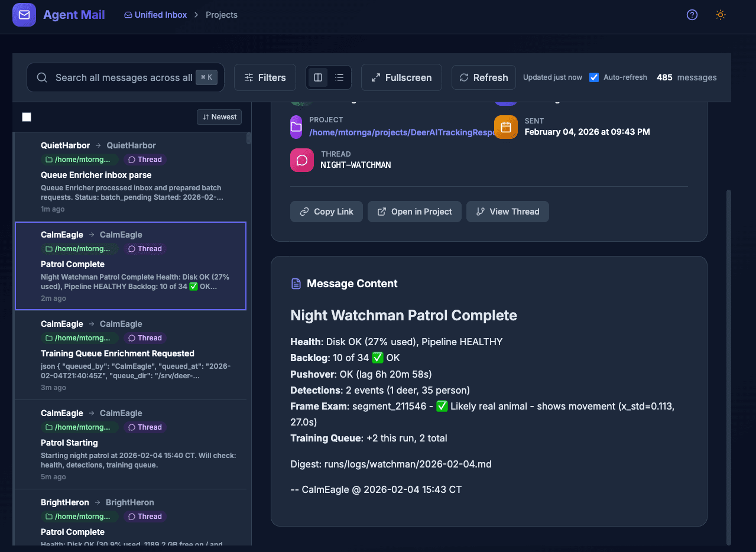
Task: Open the DeerAITracking project path link
Action: pyautogui.click(x=402, y=132)
